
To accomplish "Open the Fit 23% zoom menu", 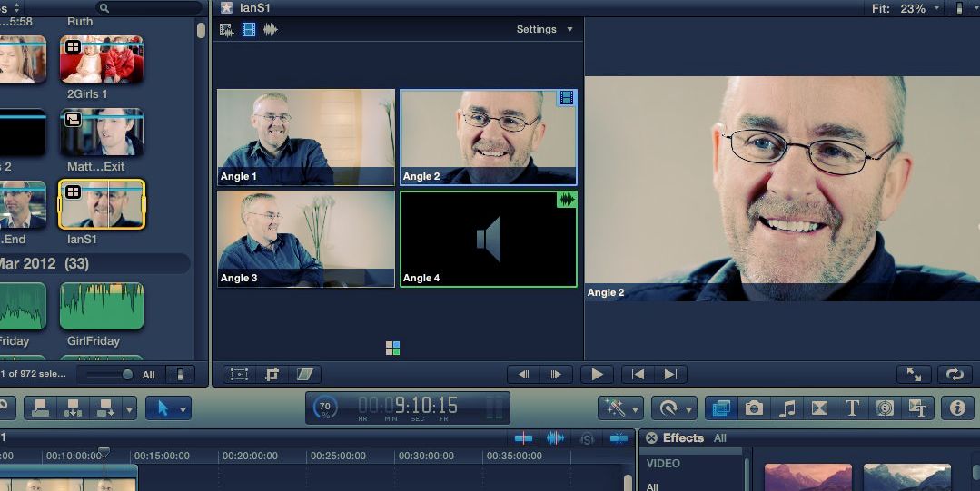I will pyautogui.click(x=906, y=8).
